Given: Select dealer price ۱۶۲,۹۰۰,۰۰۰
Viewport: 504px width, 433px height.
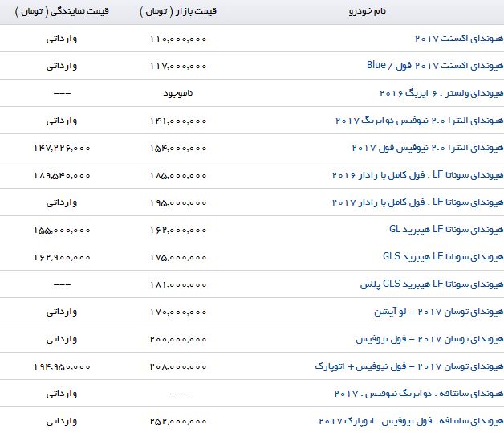Looking at the screenshot, I should point(62,258).
